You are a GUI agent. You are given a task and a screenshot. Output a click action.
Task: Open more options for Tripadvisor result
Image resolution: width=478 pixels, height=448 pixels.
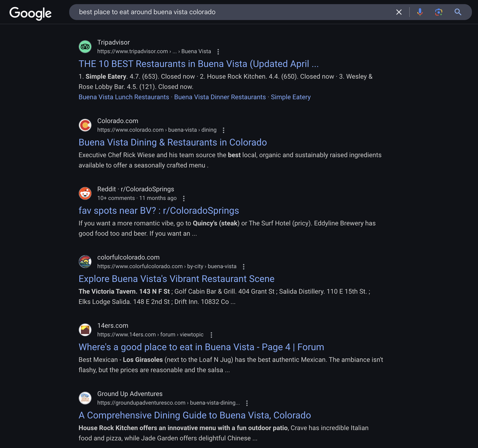[218, 52]
